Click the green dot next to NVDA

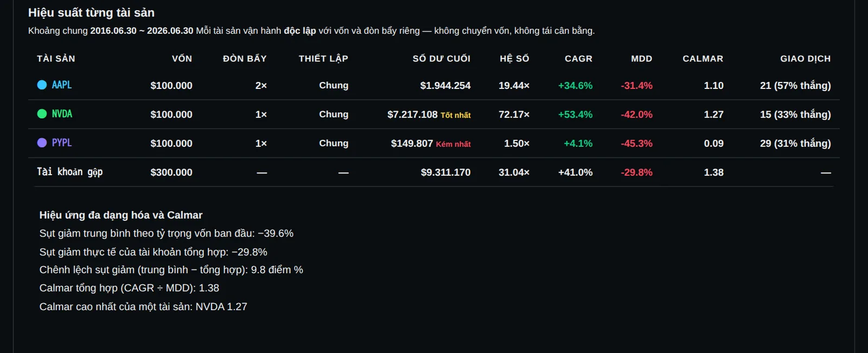(42, 114)
